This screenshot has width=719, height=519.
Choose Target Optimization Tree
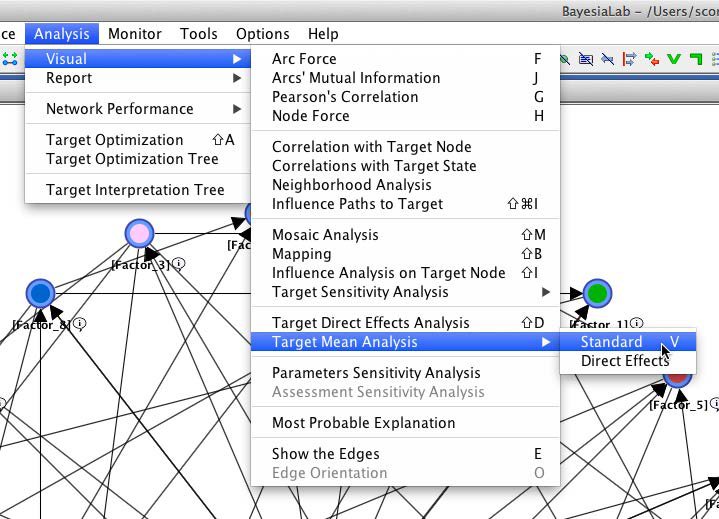138,159
